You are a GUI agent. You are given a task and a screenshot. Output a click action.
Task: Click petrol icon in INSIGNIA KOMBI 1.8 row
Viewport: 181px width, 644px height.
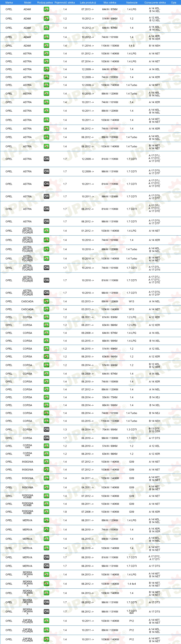(47, 512)
